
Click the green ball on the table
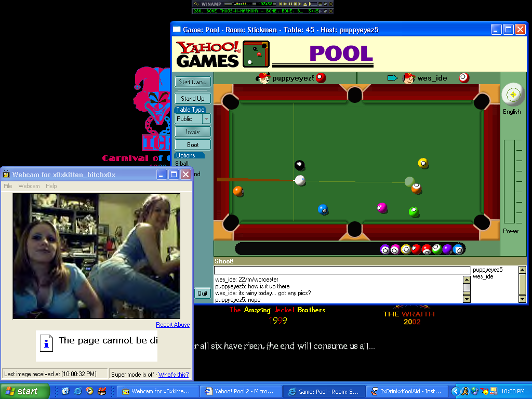pyautogui.click(x=414, y=211)
